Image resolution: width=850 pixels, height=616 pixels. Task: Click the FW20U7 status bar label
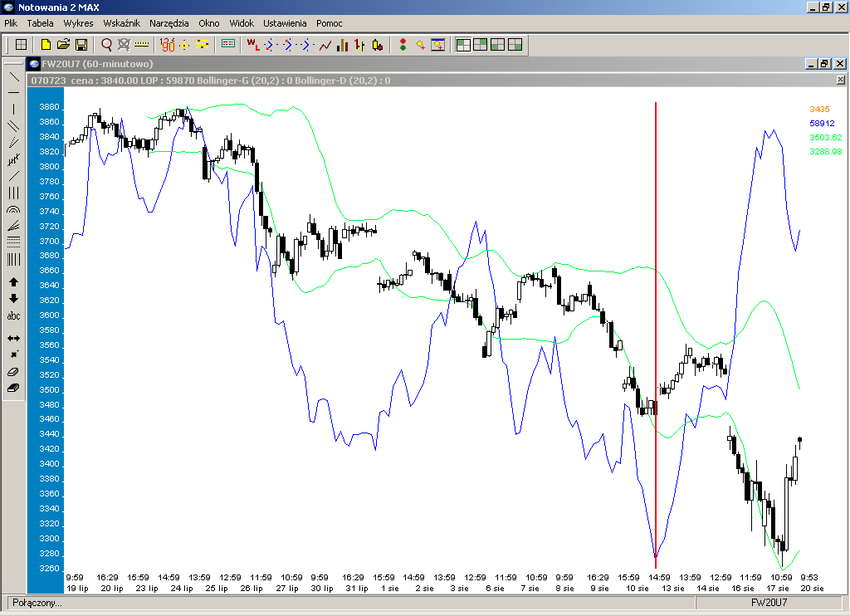point(769,603)
